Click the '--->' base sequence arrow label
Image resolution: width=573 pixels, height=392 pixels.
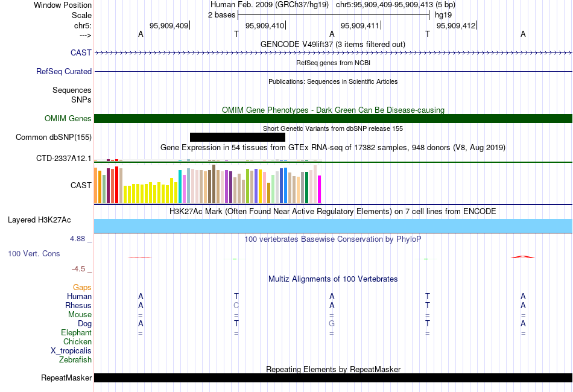pyautogui.click(x=85, y=35)
